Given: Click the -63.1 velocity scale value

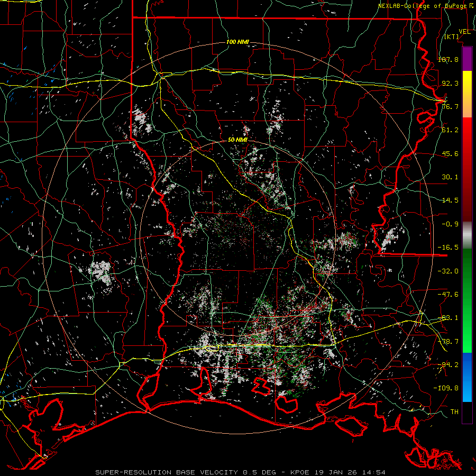Looking at the screenshot, I should (x=448, y=318).
